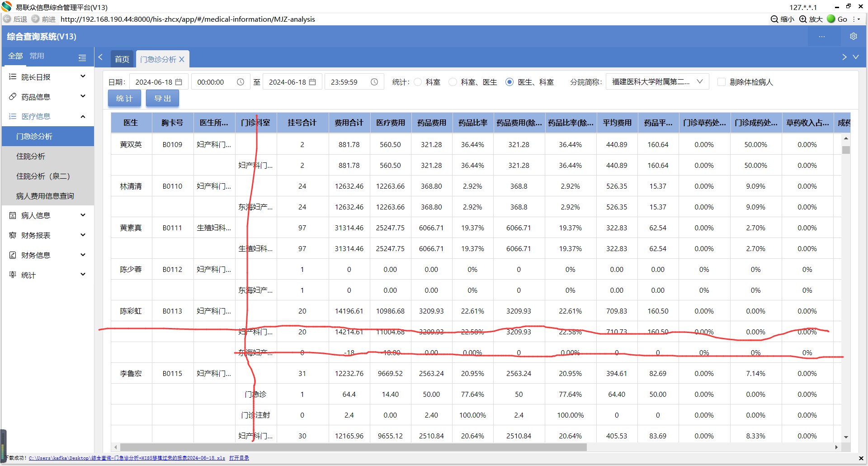Click the 财务信息 sidebar icon
This screenshot has width=868, height=466.
coord(13,255)
